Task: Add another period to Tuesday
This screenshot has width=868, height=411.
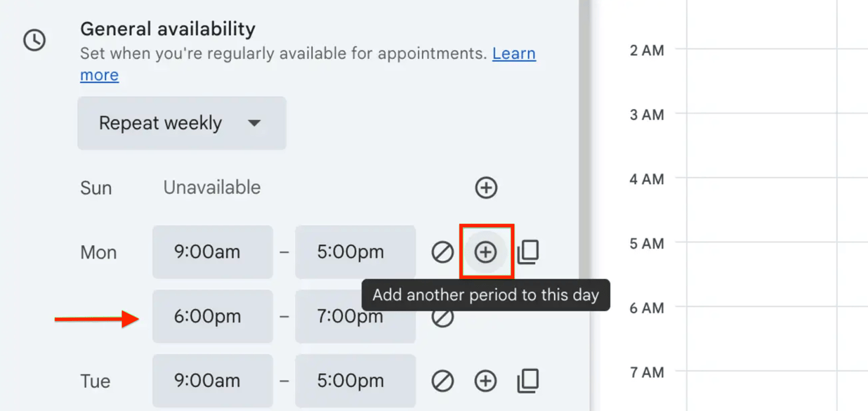Action: pos(485,381)
